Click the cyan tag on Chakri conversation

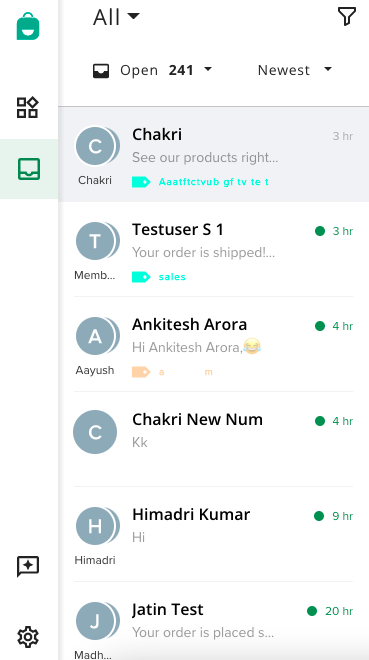pos(141,182)
